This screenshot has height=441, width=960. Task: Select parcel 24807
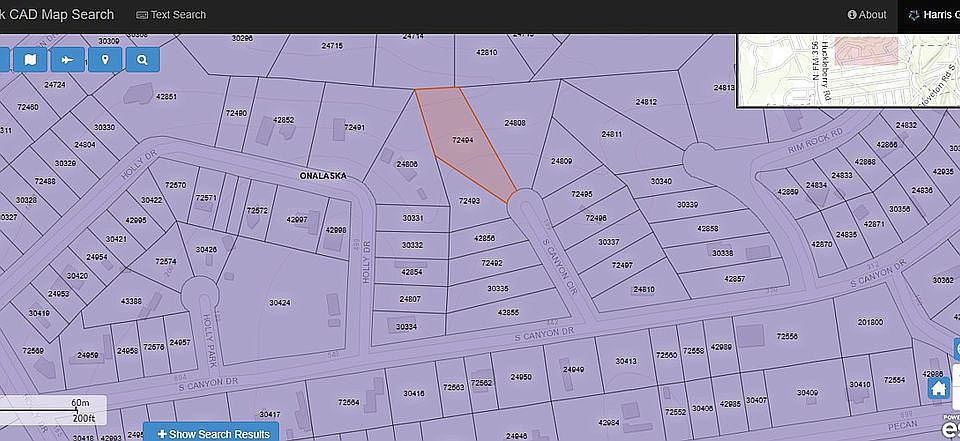[x=410, y=300]
